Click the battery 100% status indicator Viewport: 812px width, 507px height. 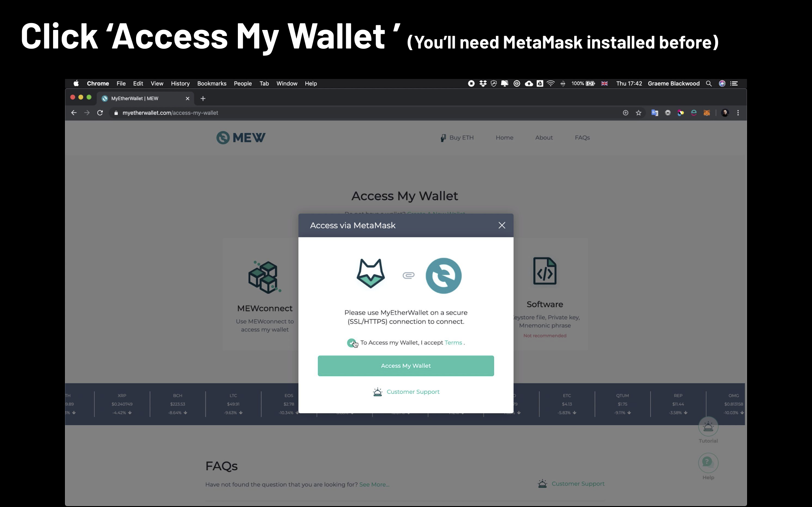(583, 83)
